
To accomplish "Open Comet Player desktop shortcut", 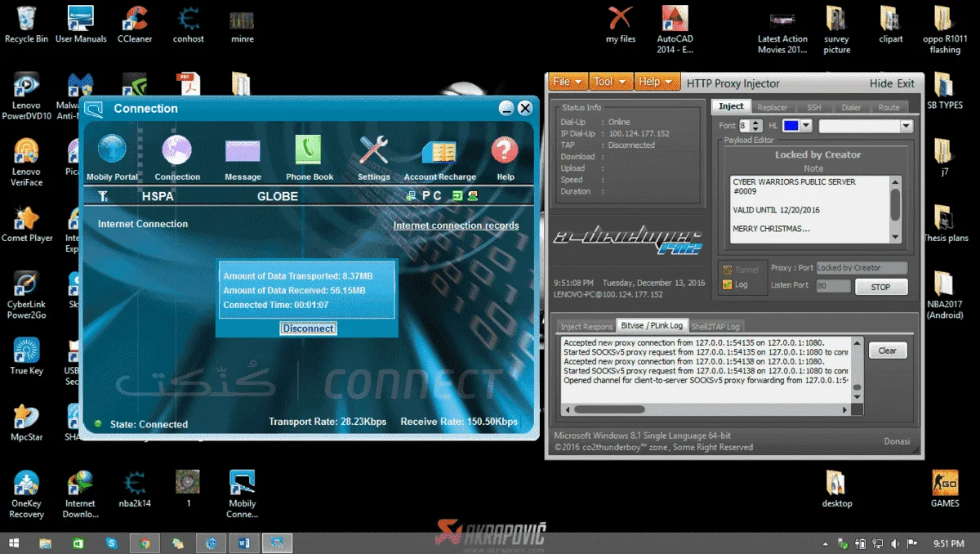I will tap(27, 224).
